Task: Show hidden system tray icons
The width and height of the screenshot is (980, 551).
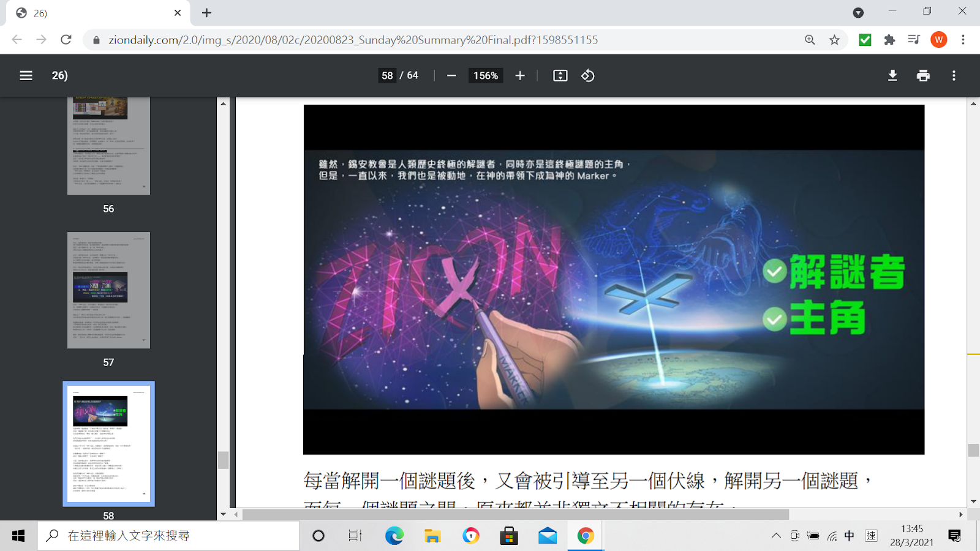Action: [776, 536]
